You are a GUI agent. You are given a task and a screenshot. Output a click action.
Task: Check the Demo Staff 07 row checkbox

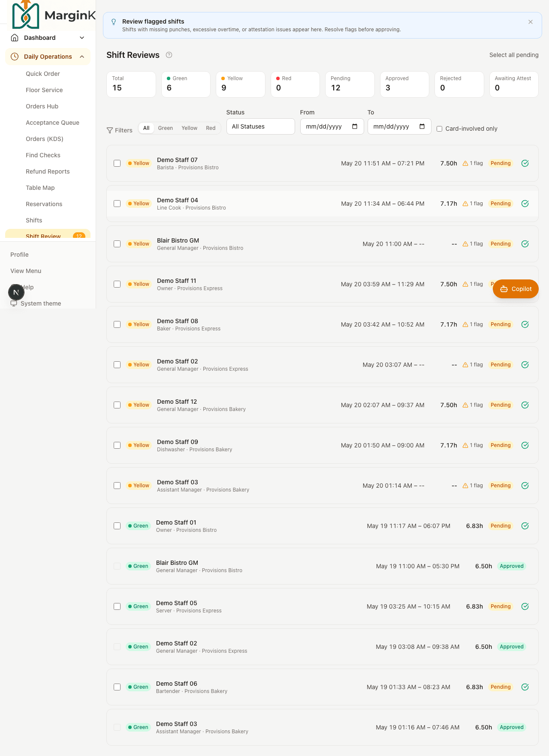(x=117, y=163)
